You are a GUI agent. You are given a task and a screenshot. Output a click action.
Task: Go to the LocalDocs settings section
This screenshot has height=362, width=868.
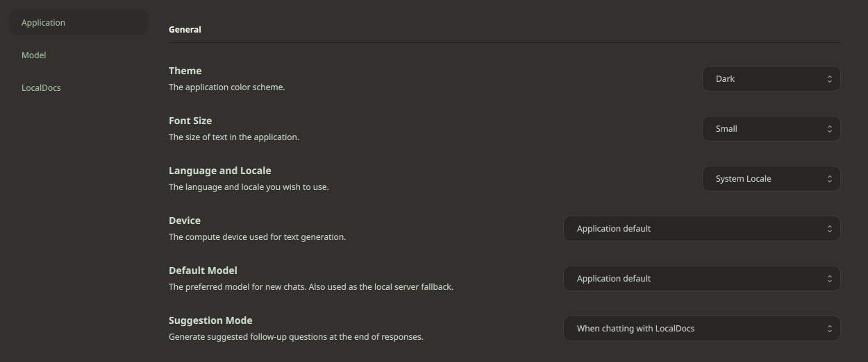[x=78, y=88]
